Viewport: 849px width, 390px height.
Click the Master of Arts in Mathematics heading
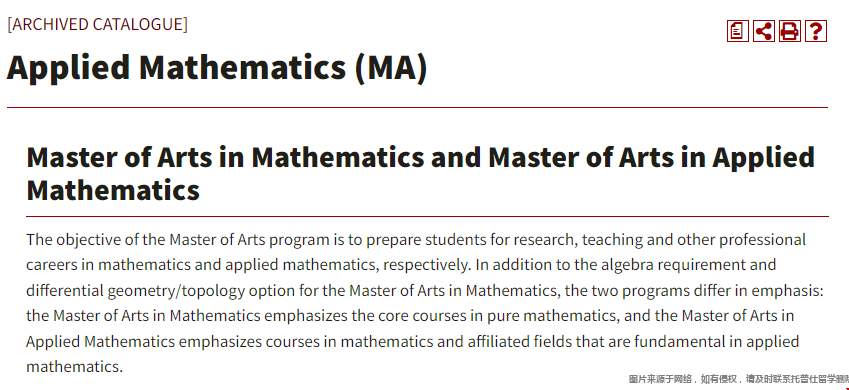[421, 173]
